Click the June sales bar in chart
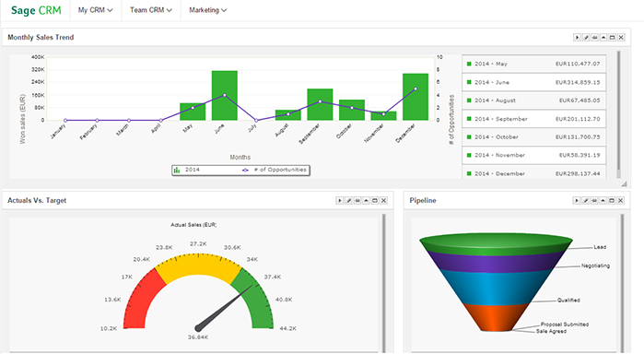 (x=225, y=95)
